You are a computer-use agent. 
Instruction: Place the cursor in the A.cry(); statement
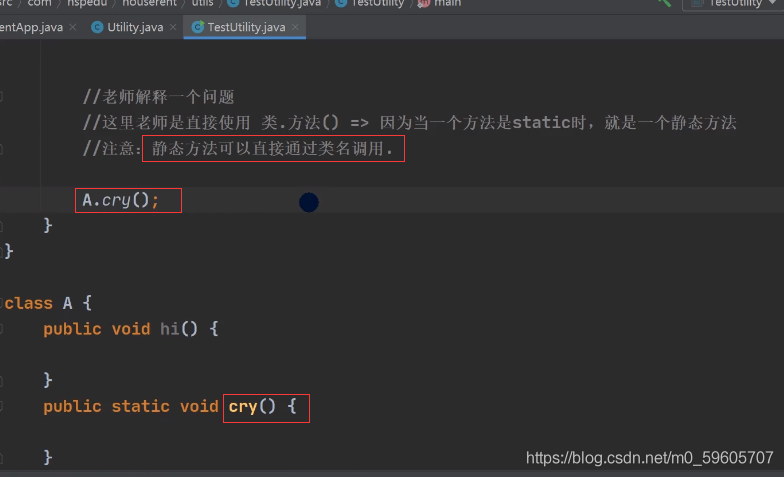(120, 200)
